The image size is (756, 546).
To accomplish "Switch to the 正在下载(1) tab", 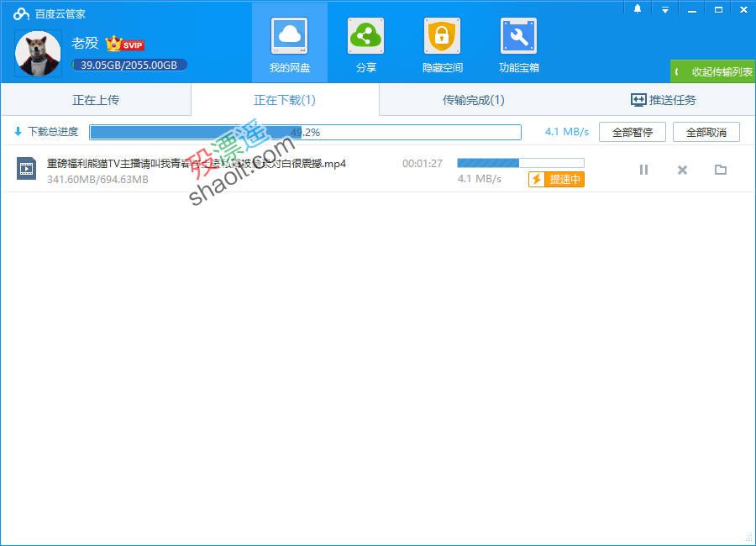I will 285,100.
